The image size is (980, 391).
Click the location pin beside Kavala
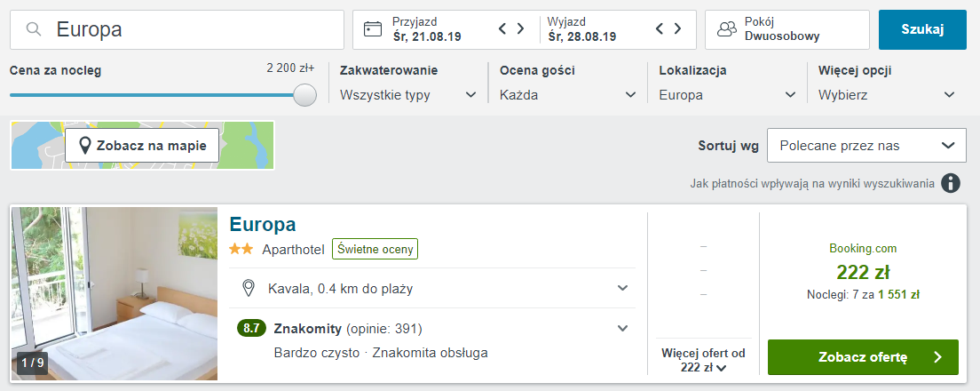[x=249, y=288]
